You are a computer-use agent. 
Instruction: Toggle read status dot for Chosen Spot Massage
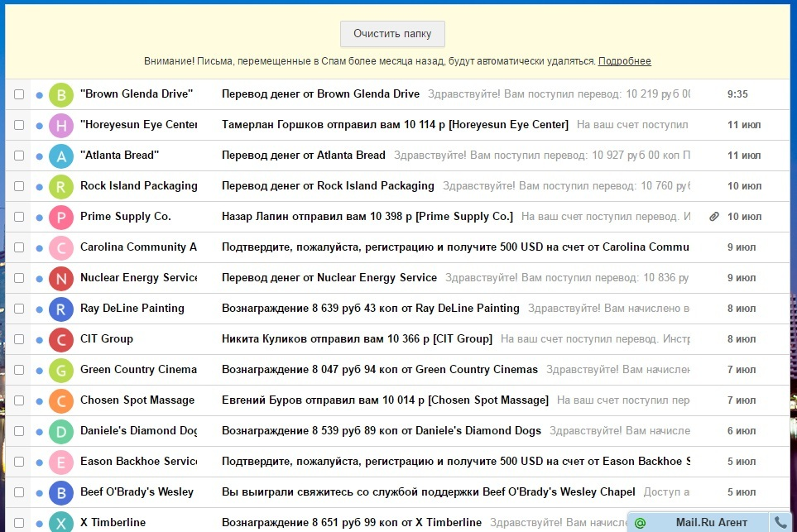coord(39,401)
